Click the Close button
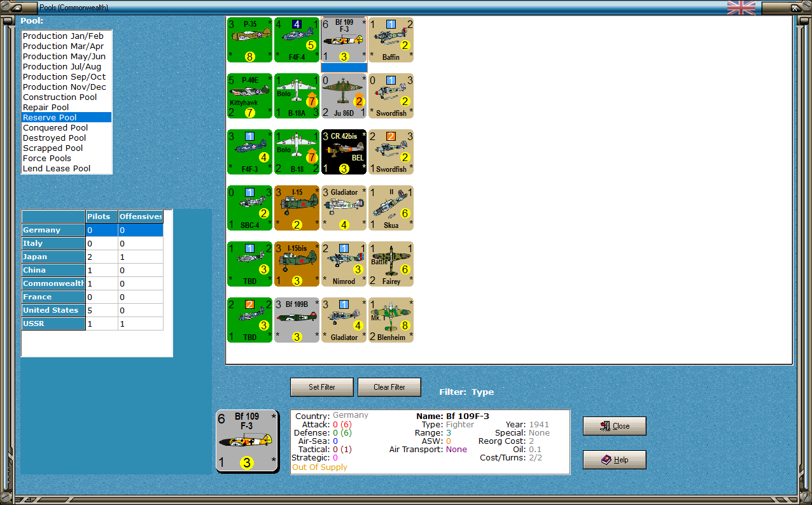The image size is (812, 505). click(x=615, y=426)
